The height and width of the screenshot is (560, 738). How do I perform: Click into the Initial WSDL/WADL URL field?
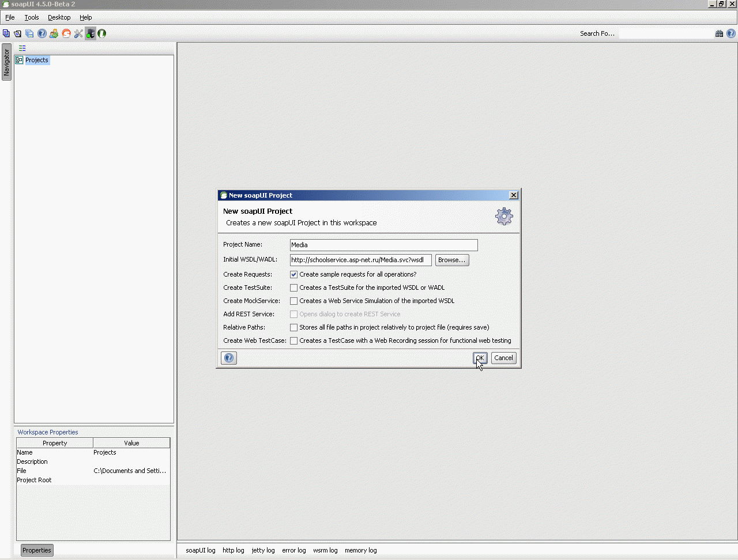click(361, 260)
